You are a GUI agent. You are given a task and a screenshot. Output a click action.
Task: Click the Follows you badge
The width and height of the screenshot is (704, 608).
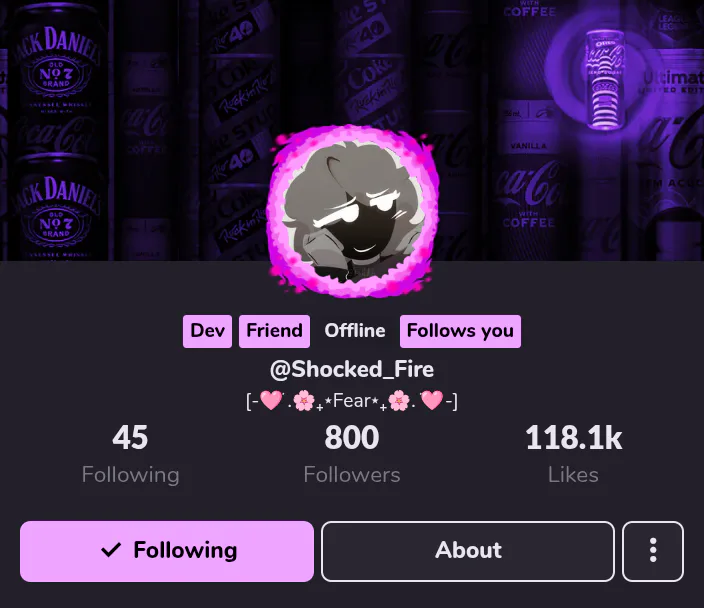click(460, 331)
